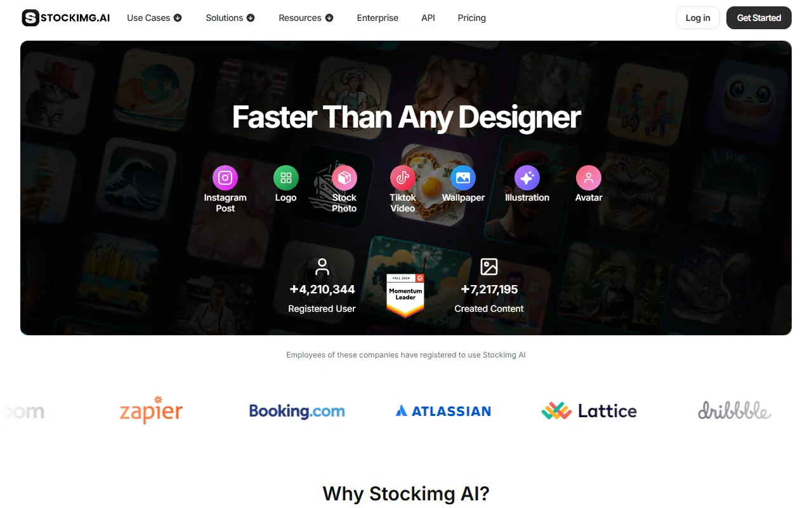Open the API menu item
Screen dimensions: 812x508
click(428, 18)
